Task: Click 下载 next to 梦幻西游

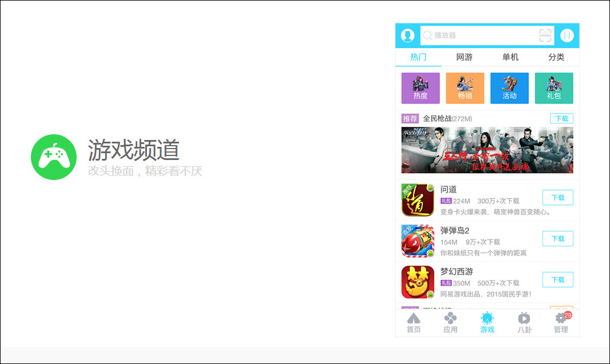Action: click(557, 279)
